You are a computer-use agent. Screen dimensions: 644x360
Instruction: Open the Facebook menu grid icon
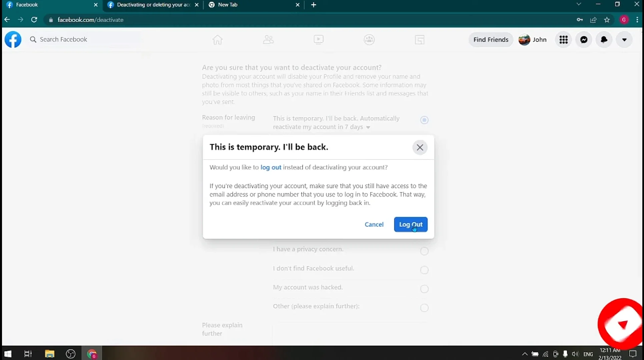point(564,40)
